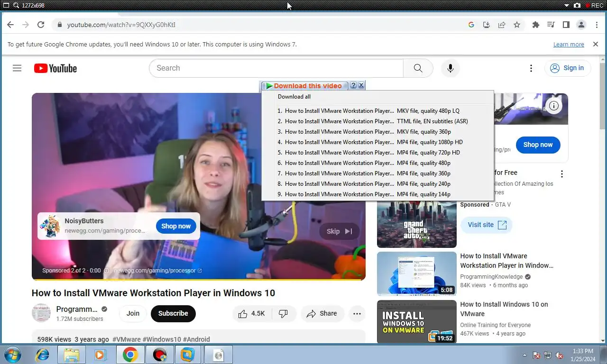Dismiss the Chrome update notification
Screen dimensions: 607x364
pos(596,44)
